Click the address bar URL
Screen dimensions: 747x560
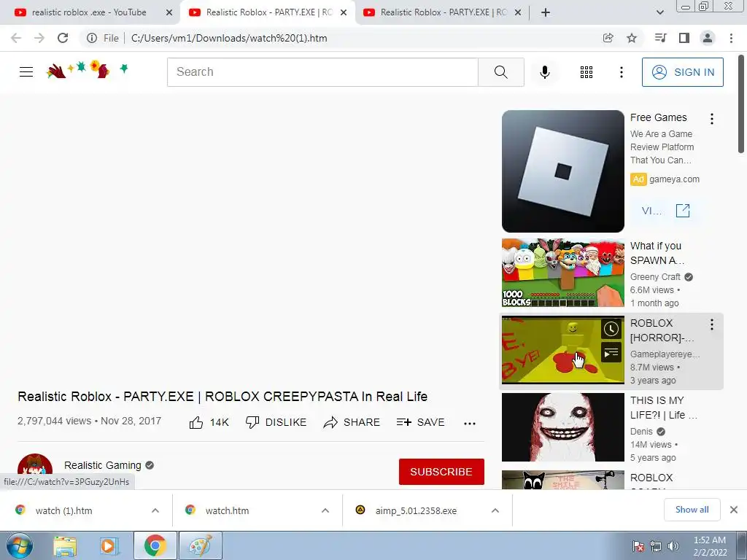(229, 38)
